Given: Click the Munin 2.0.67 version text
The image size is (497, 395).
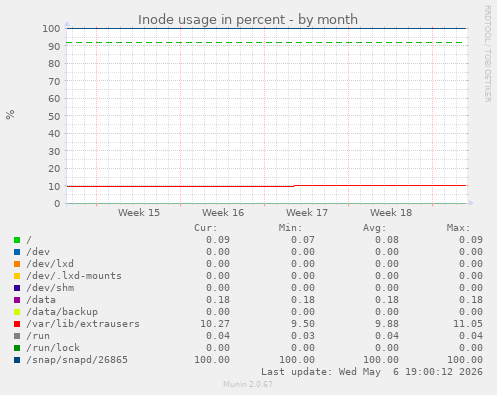Looking at the screenshot, I should click(x=248, y=384).
